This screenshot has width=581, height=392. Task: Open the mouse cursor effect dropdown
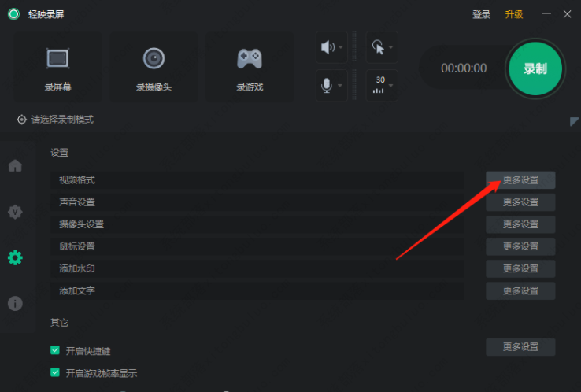tap(382, 47)
